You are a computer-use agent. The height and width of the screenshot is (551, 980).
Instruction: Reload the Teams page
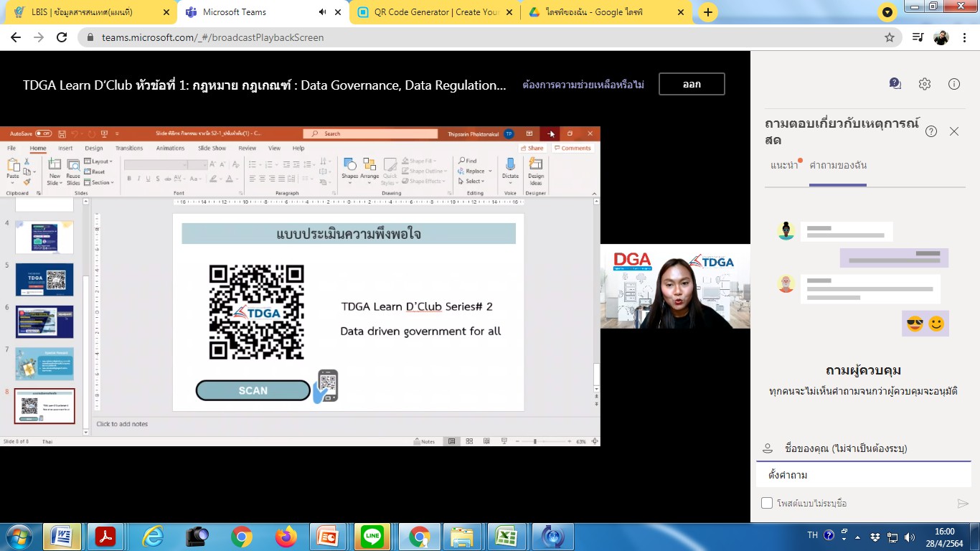point(62,37)
